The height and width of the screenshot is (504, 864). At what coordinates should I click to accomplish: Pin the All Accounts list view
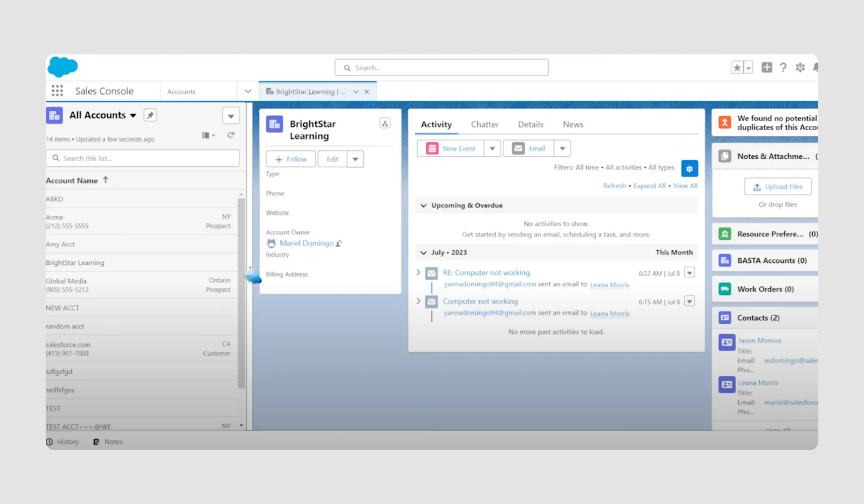coord(150,115)
